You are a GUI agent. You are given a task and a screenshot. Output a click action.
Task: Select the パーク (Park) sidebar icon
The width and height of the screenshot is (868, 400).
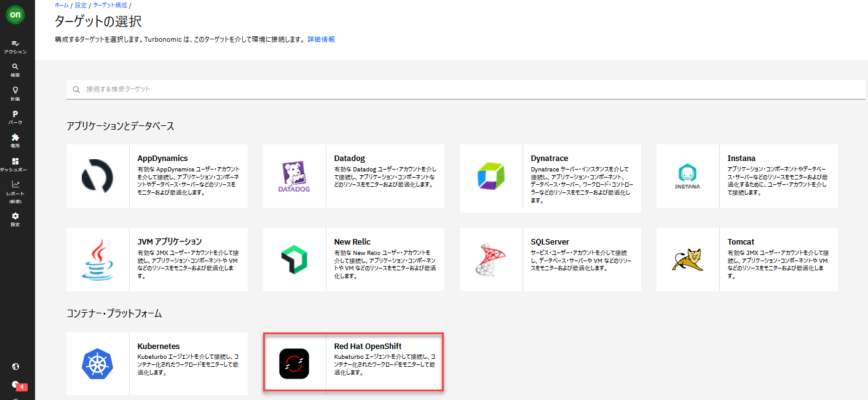(x=17, y=116)
